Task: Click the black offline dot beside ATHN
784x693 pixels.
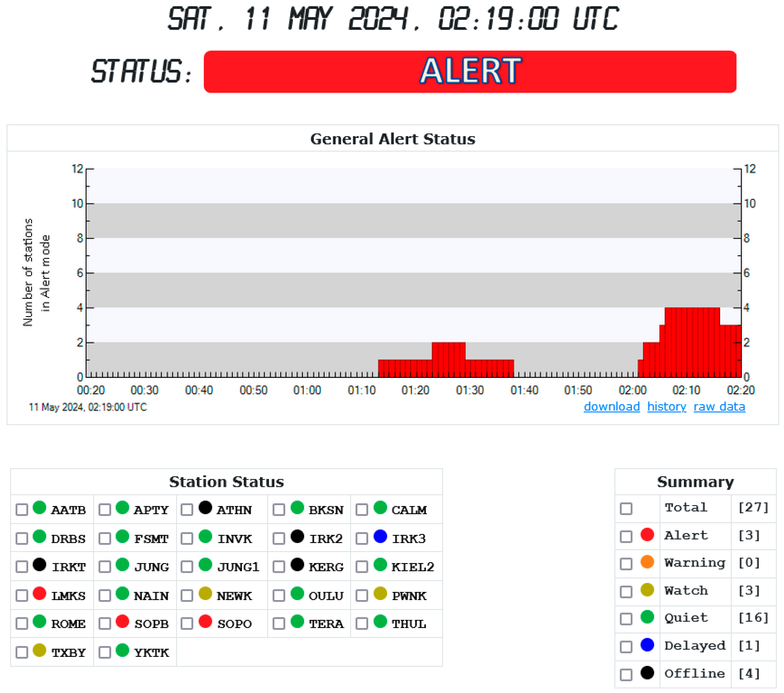Action: click(x=205, y=507)
